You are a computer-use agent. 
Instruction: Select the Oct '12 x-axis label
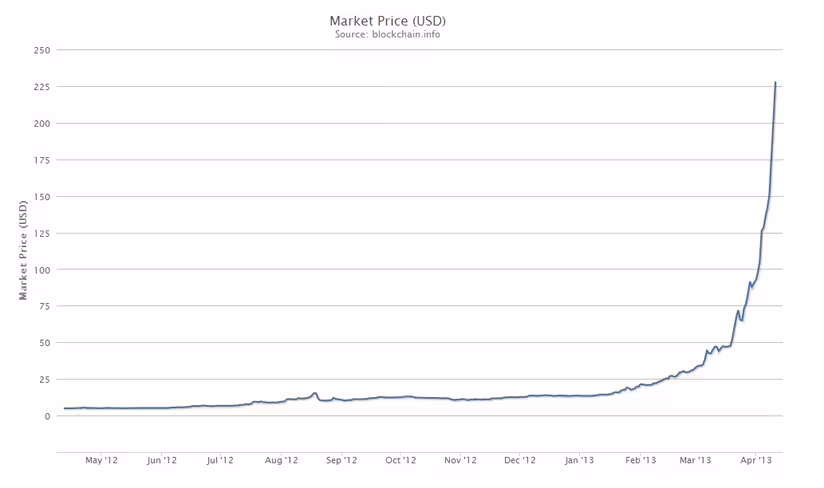pyautogui.click(x=400, y=460)
